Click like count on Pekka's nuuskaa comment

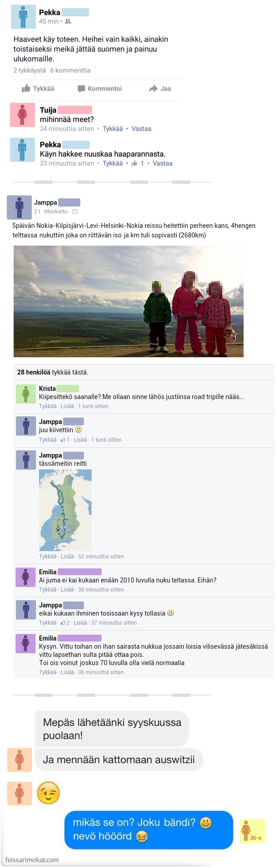[138, 163]
